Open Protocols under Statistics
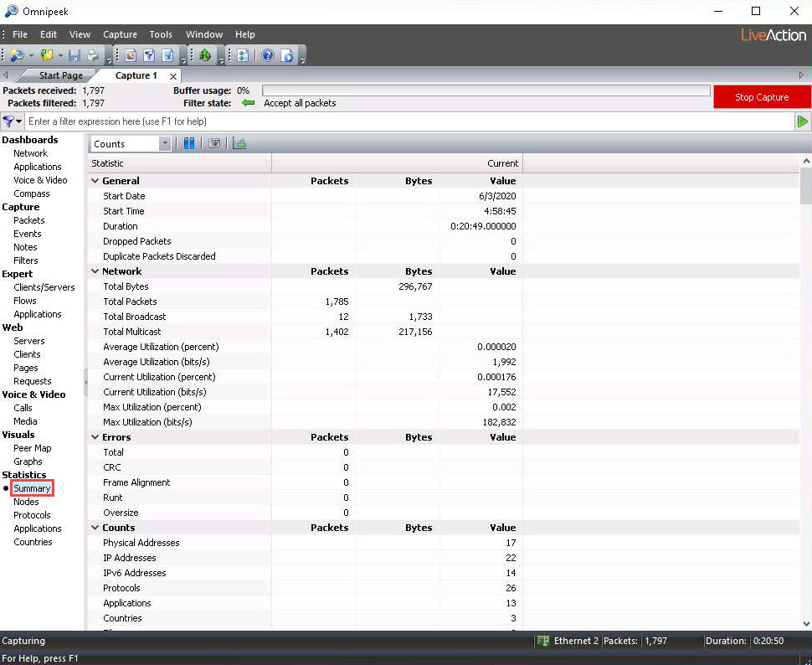 coord(32,515)
